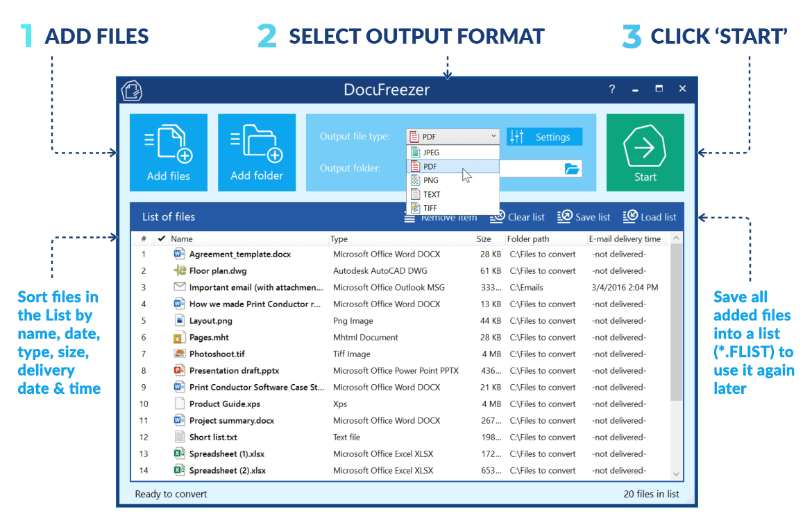Choose PDF in the dropdown list
The image size is (812, 527).
point(452,166)
